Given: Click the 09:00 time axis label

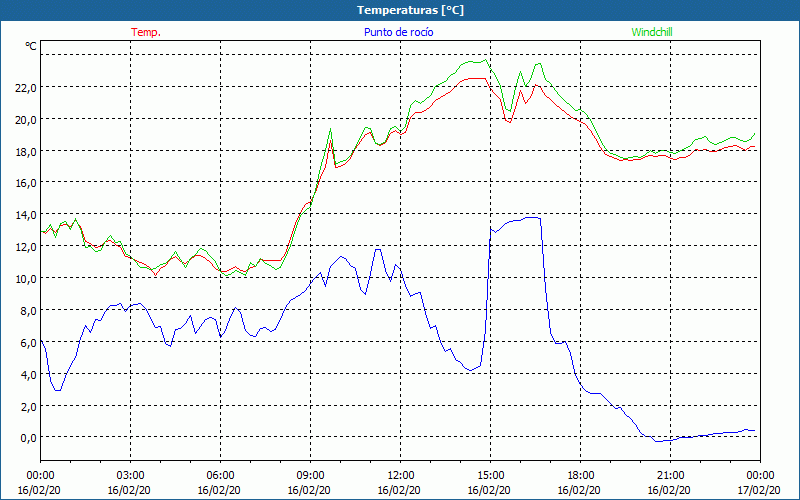Looking at the screenshot, I should 311,476.
